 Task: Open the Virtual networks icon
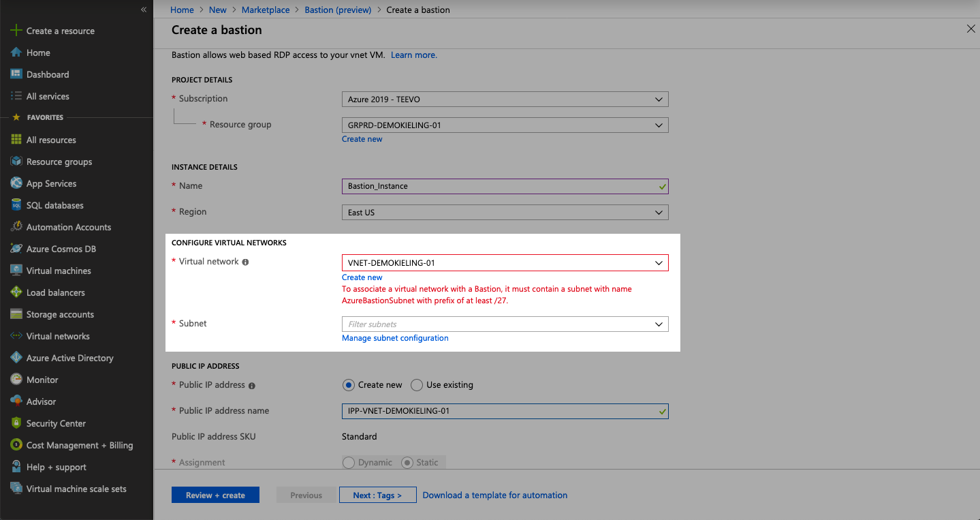tap(16, 336)
